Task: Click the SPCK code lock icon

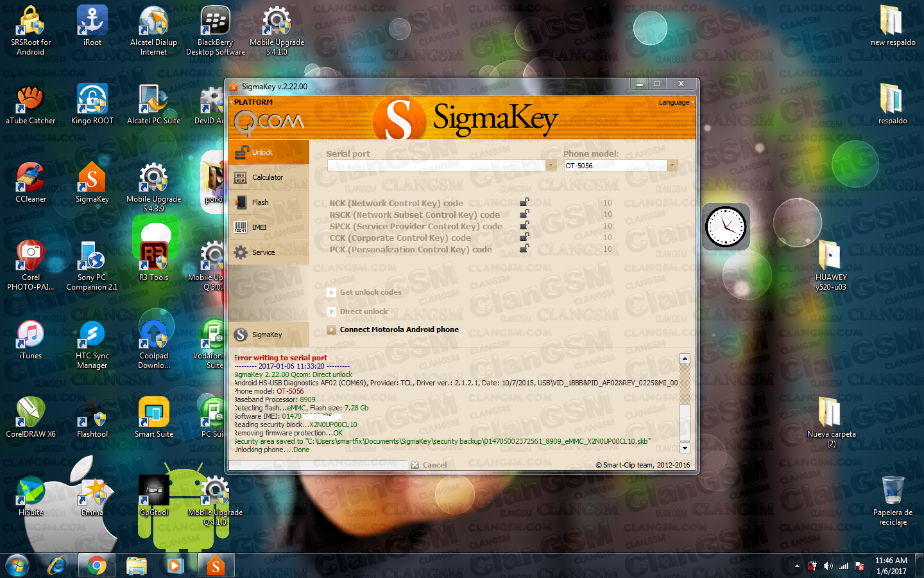Action: click(524, 225)
